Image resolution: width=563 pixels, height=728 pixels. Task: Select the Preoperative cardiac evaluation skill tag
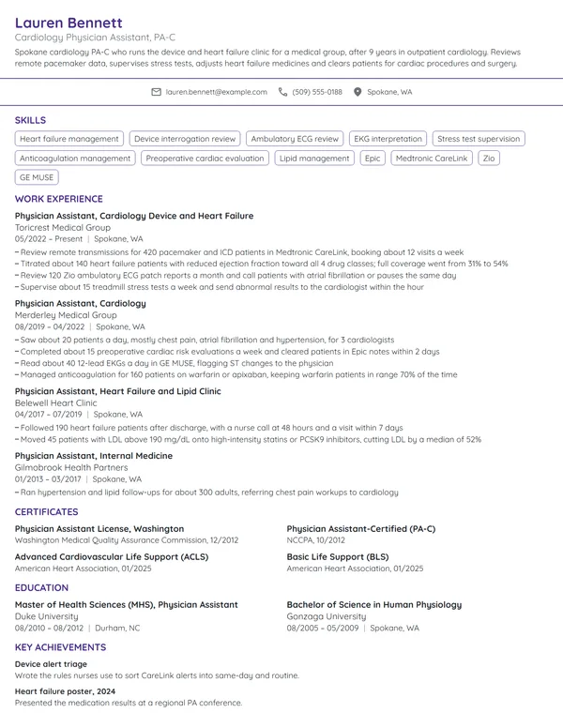pos(205,159)
